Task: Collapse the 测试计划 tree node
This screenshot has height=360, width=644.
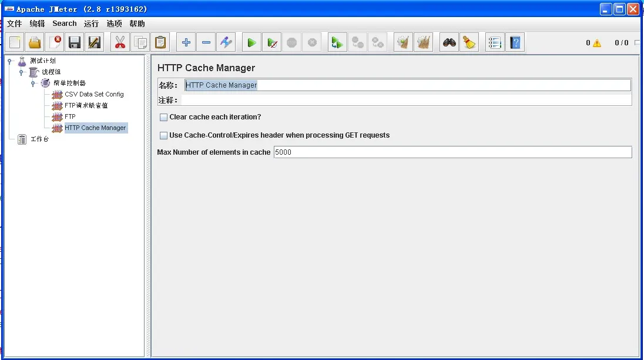Action: pos(10,61)
